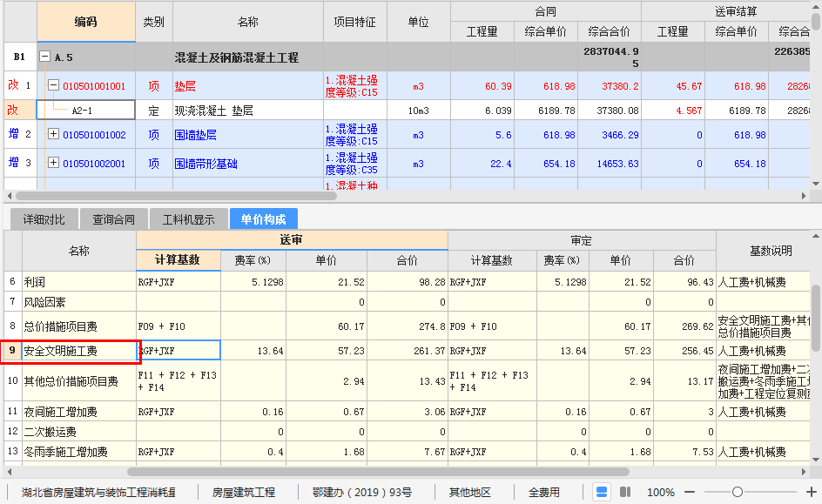
Task: Click upper table scroll-right arrow
Action: 805,196
